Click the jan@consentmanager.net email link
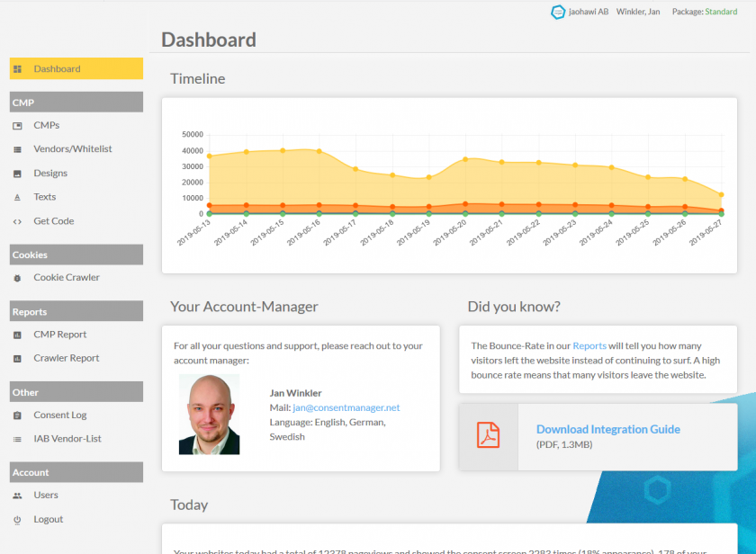Viewport: 756px width, 554px height. tap(346, 407)
